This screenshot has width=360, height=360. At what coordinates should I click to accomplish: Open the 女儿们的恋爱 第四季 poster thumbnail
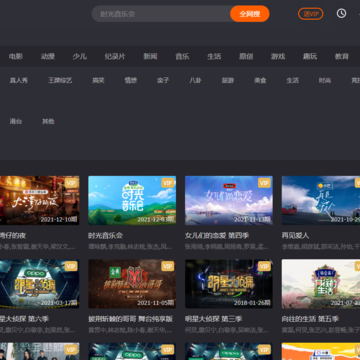(x=229, y=200)
